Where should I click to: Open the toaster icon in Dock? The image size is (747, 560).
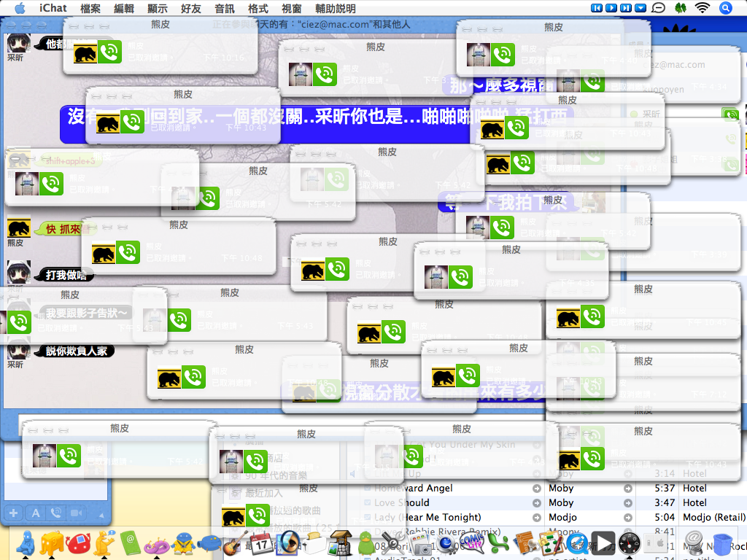pyautogui.click(x=314, y=543)
